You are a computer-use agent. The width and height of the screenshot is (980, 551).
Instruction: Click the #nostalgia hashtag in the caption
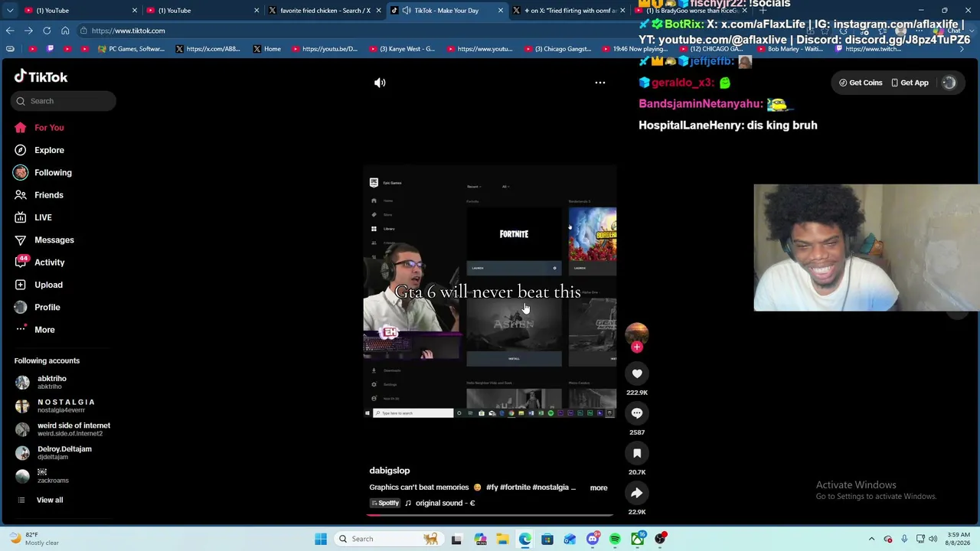point(550,487)
